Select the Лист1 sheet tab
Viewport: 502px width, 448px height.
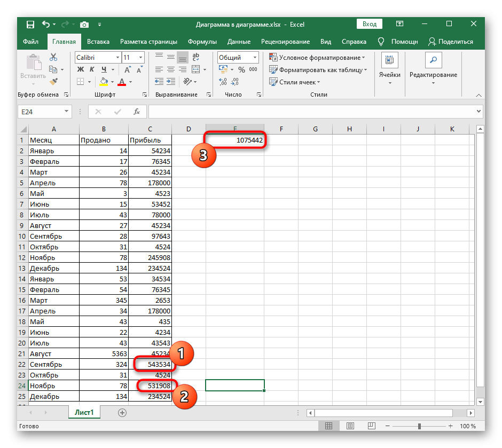coord(84,412)
